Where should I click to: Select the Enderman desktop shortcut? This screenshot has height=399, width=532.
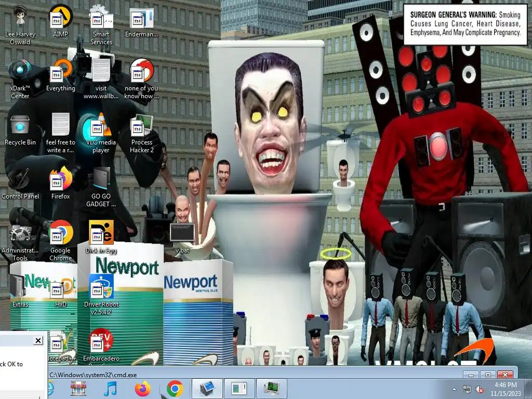click(x=141, y=22)
